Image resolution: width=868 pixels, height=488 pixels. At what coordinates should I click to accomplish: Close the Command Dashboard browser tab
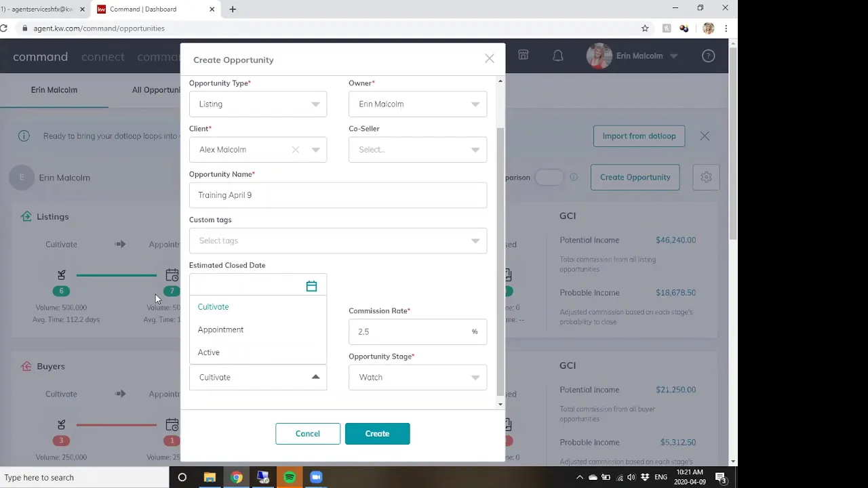(212, 9)
